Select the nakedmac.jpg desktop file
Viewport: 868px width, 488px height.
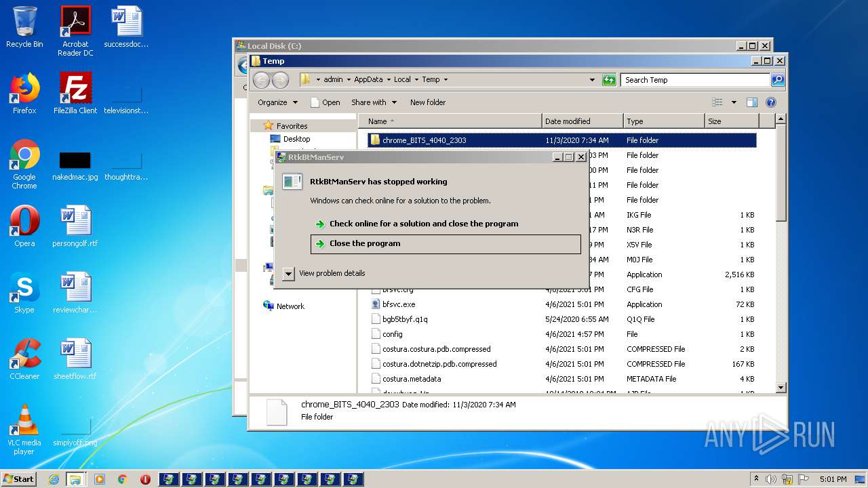coord(75,167)
